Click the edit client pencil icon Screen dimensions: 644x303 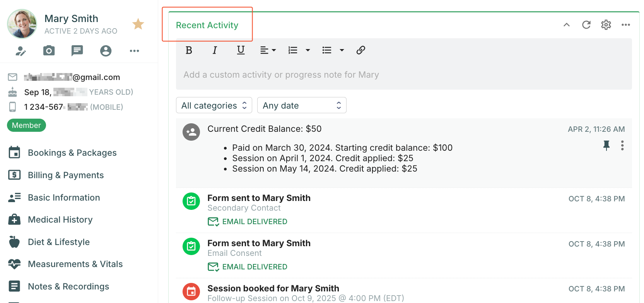(x=20, y=51)
